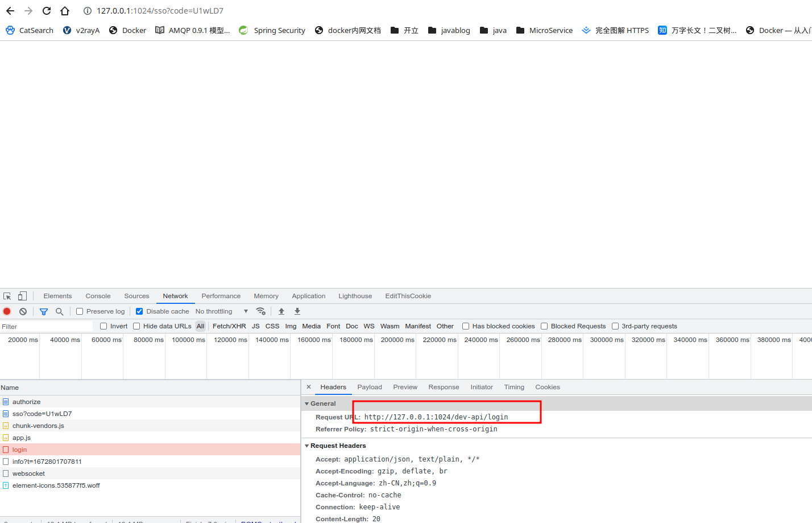Open the browser home page

(65, 11)
